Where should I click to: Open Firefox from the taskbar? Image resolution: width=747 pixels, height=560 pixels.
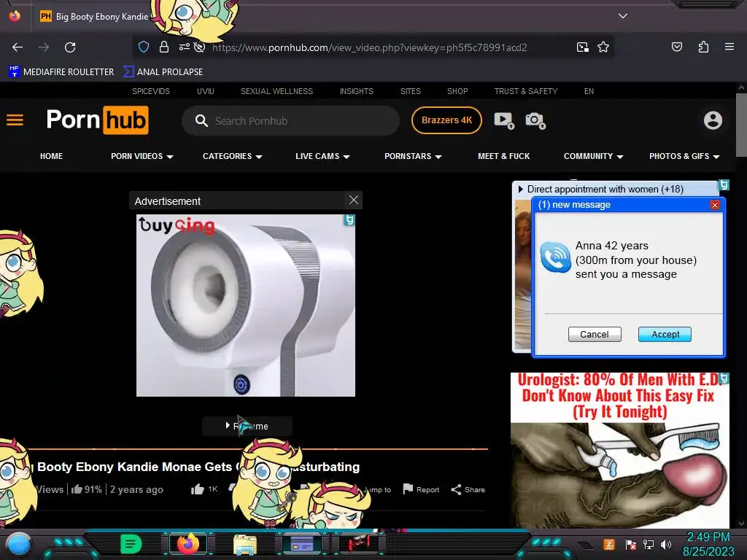point(187,544)
